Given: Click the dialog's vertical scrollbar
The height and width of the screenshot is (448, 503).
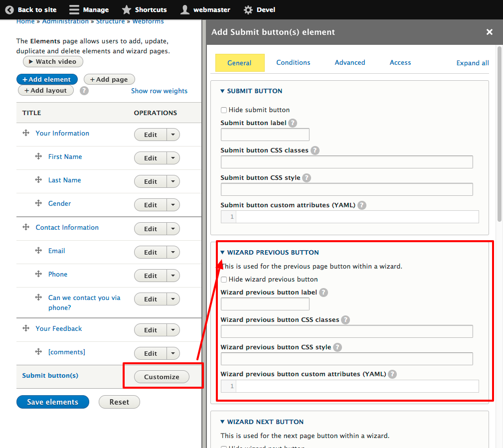Looking at the screenshot, I should [x=500, y=135].
